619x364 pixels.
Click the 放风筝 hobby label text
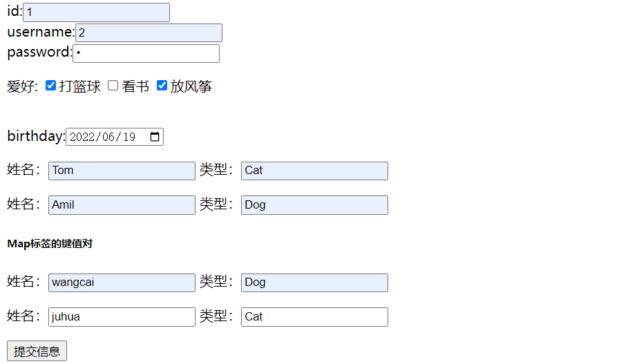click(x=191, y=86)
